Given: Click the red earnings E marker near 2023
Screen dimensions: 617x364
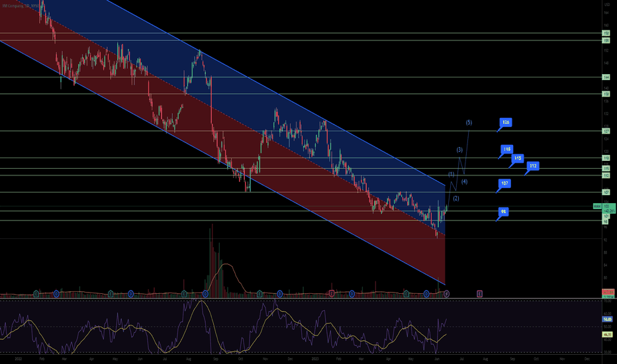Looking at the screenshot, I should (332, 294).
